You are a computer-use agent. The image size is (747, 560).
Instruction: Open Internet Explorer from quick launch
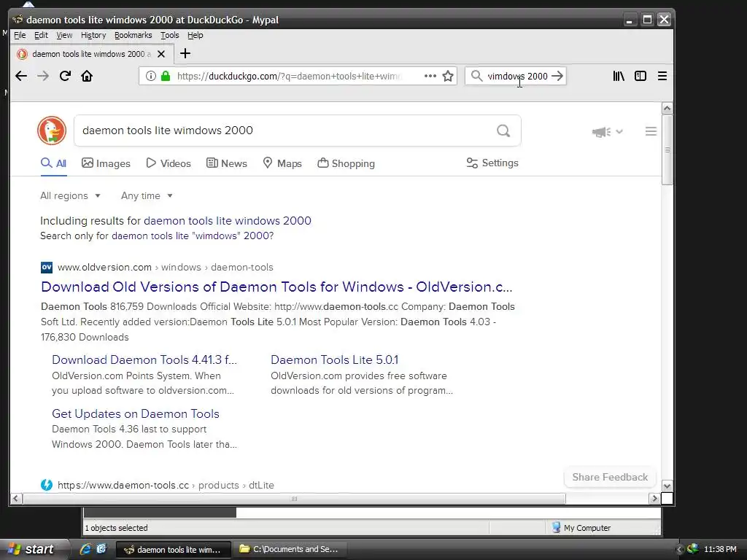pyautogui.click(x=85, y=549)
